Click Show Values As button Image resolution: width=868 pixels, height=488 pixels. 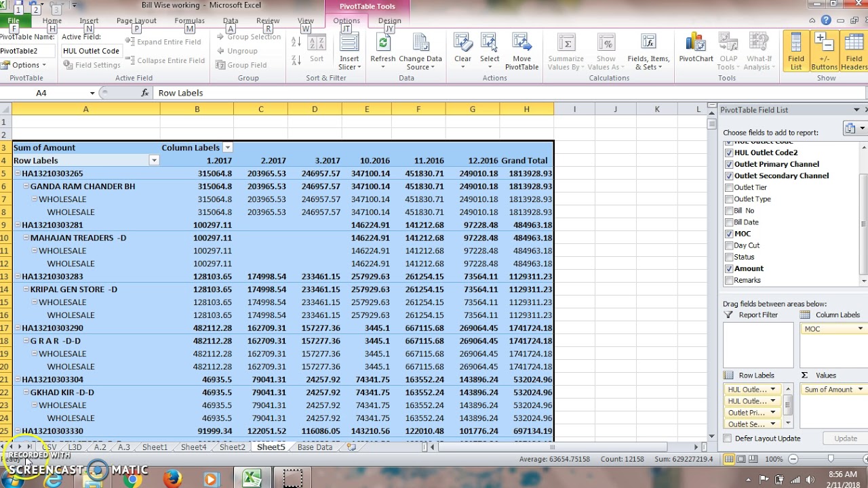point(606,52)
